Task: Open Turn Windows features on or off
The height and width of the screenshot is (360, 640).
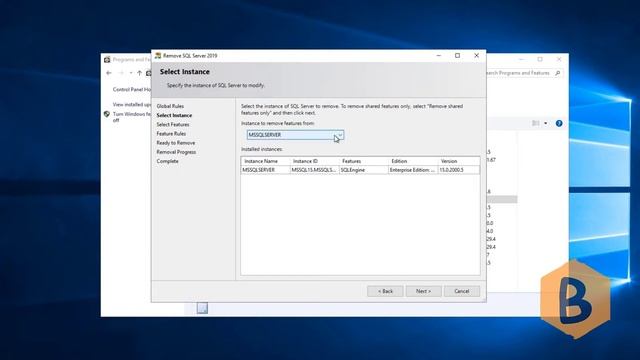Action: [x=131, y=117]
